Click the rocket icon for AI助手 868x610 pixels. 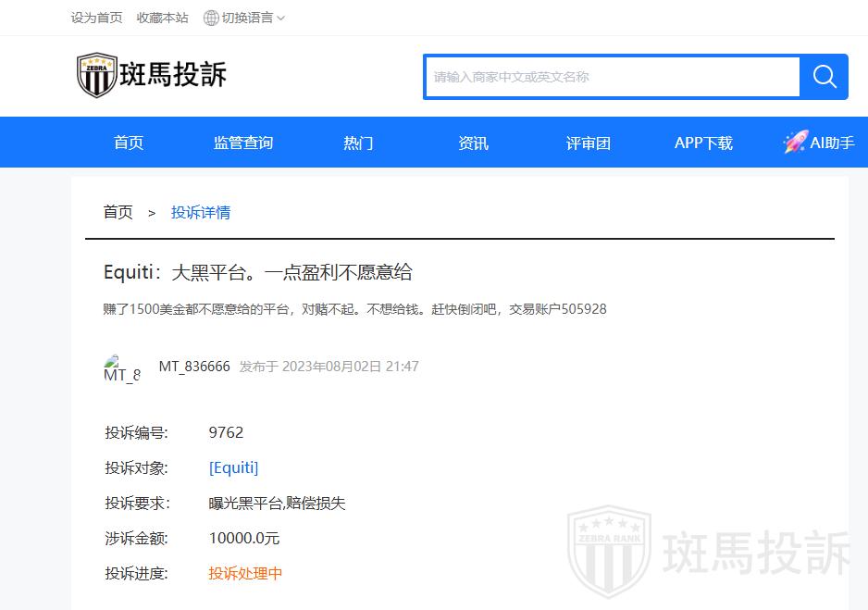(x=795, y=143)
